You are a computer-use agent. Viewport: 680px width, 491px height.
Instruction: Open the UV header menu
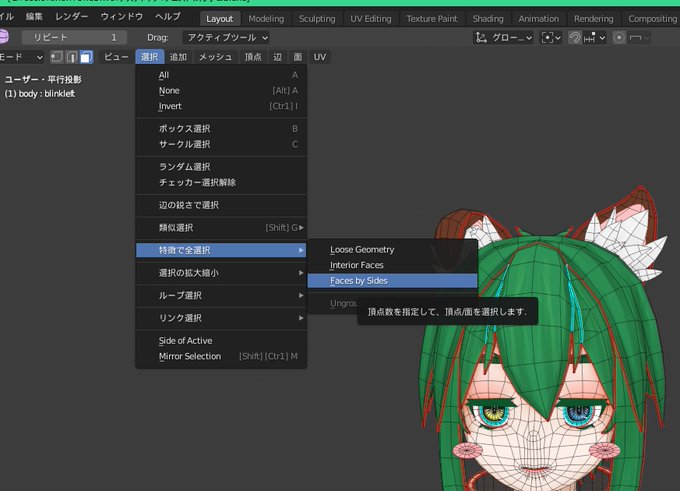(x=320, y=57)
